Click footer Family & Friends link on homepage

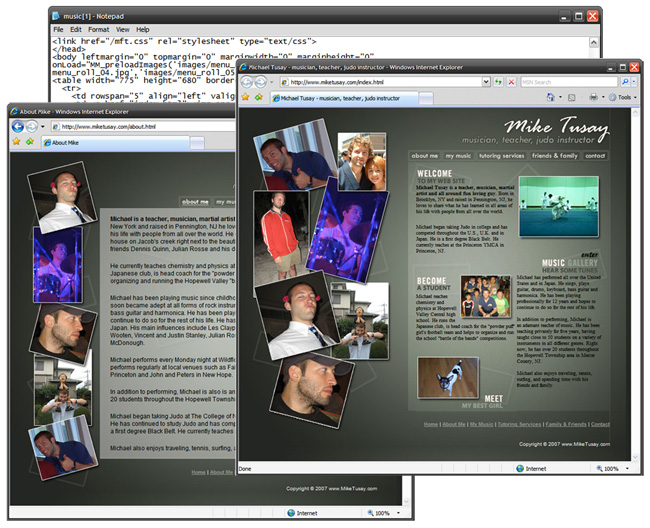(x=566, y=424)
